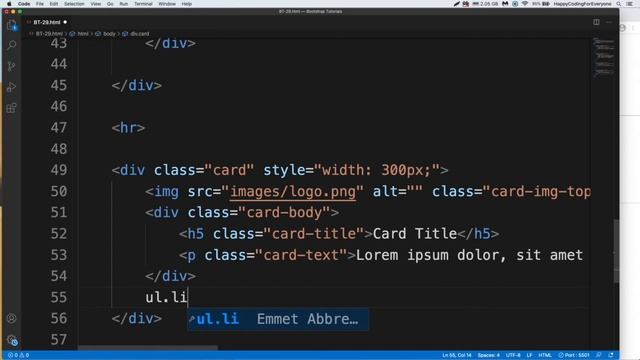Click HappyCodingForEveryone in the menu bar
The height and width of the screenshot is (360, 640).
582,4
